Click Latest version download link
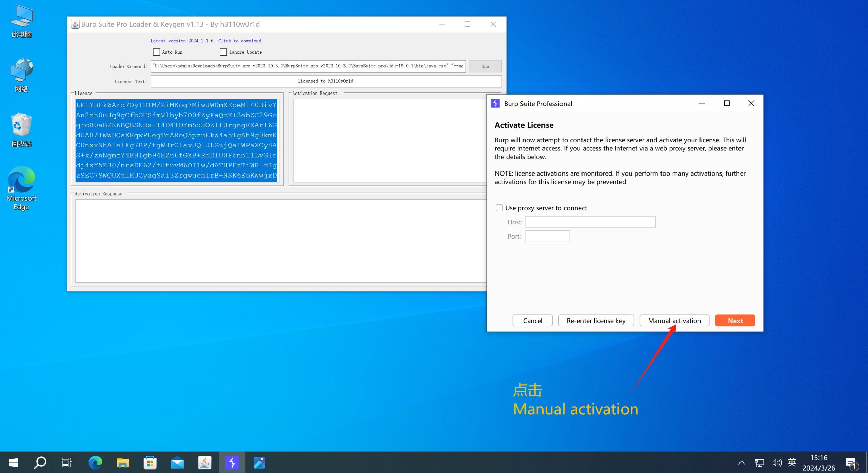This screenshot has width=868, height=473. [206, 41]
